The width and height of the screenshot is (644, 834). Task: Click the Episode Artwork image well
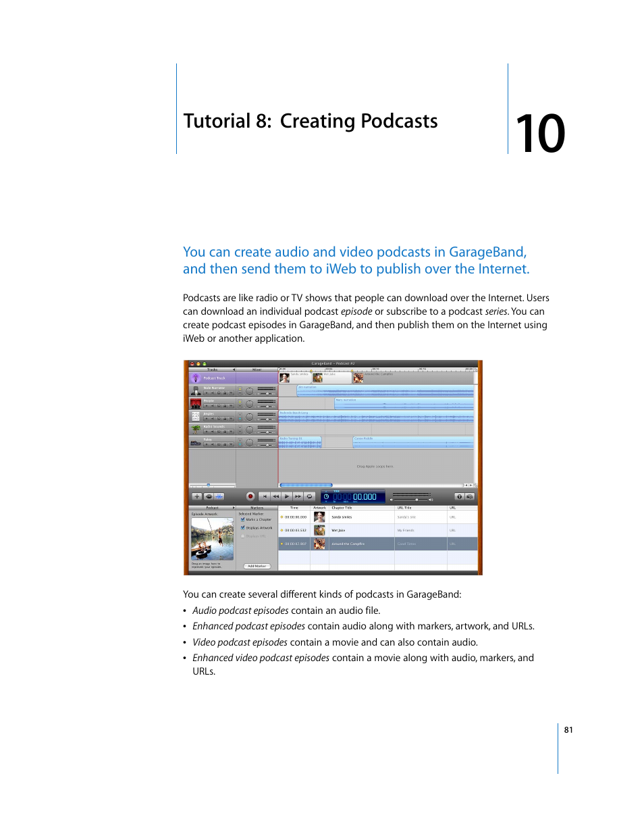point(213,539)
